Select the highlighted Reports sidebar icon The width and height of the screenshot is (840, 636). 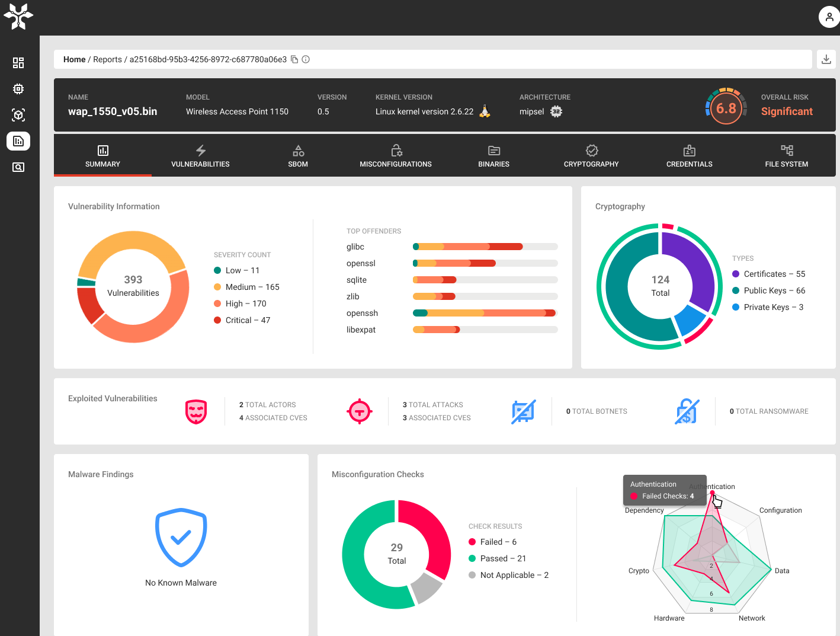pyautogui.click(x=18, y=141)
